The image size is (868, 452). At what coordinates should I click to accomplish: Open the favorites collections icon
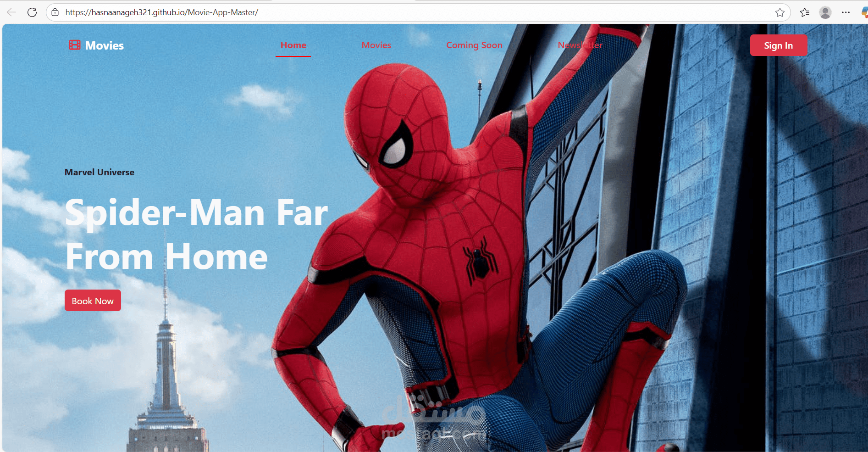[x=804, y=12]
